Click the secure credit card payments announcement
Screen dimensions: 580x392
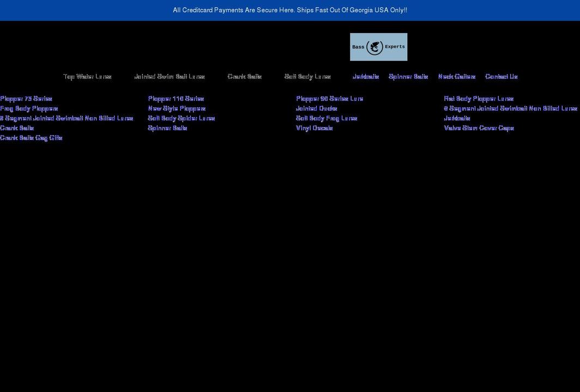click(290, 10)
